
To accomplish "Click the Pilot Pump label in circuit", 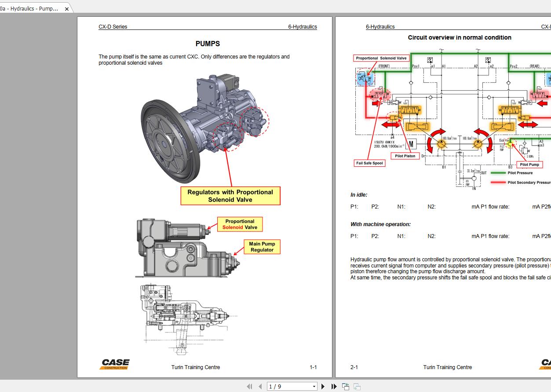I will (529, 165).
